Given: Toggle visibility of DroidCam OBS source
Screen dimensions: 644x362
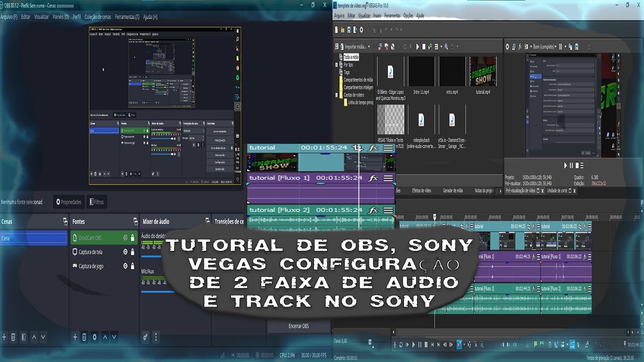Looking at the screenshot, I should click(125, 238).
